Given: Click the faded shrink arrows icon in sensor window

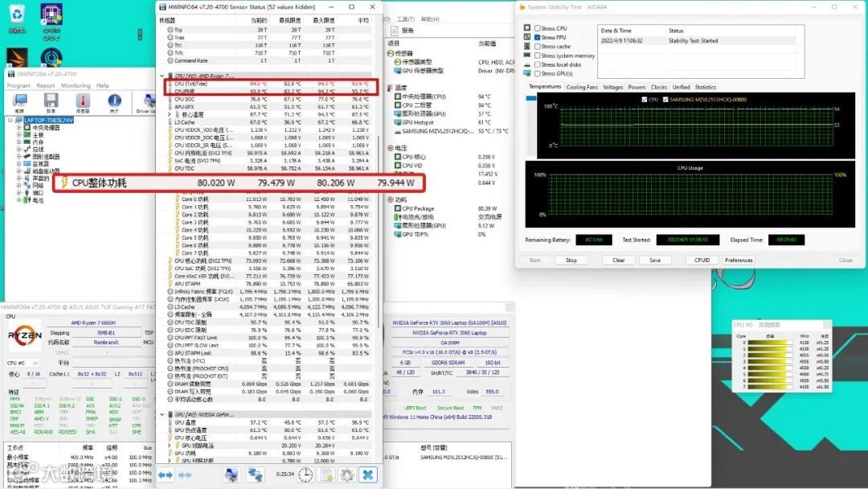Looking at the screenshot, I should click(x=185, y=475).
